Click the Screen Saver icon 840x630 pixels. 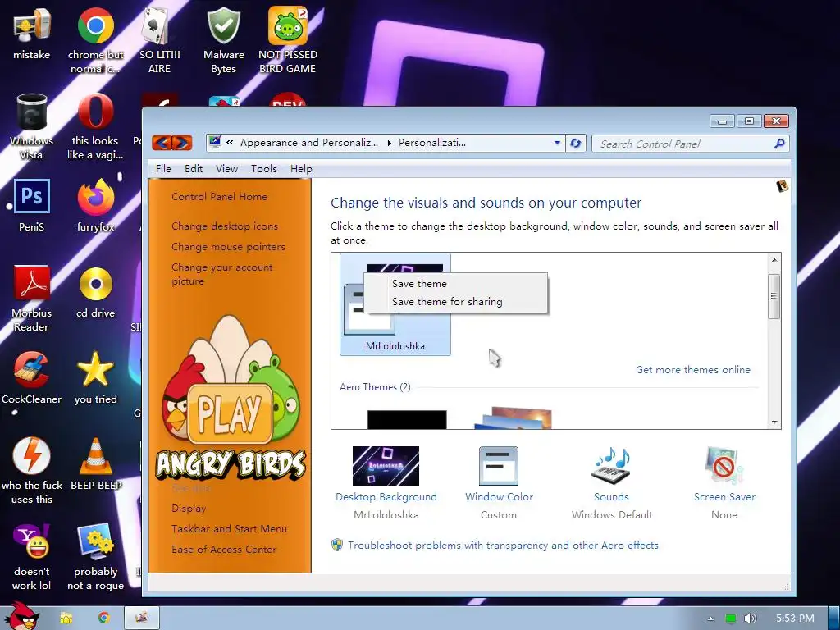click(x=724, y=466)
